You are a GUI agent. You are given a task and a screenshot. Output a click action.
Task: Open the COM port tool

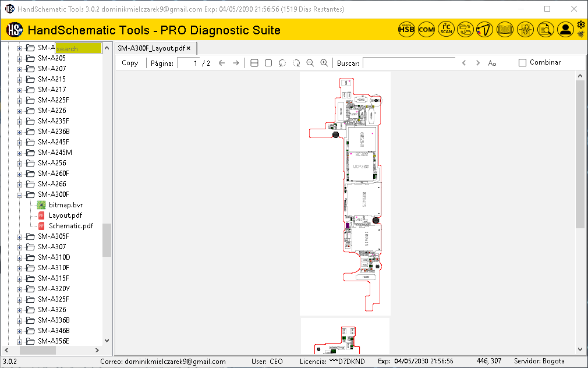(426, 29)
